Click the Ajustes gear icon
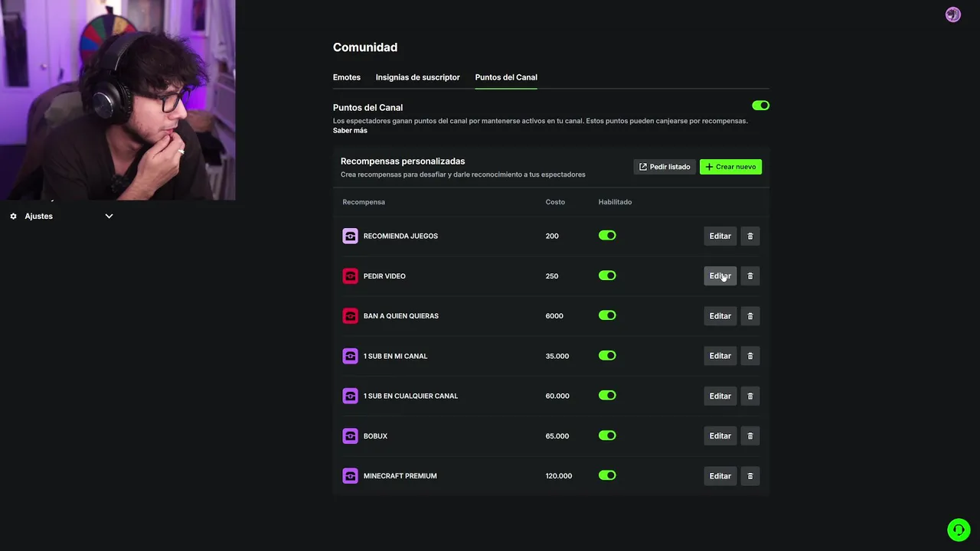The height and width of the screenshot is (551, 980). point(13,217)
